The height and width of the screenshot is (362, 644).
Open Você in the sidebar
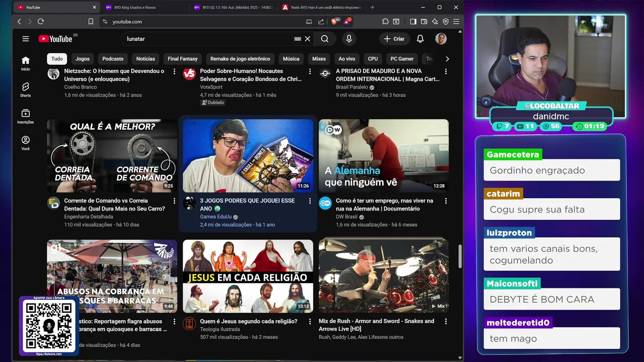(26, 143)
